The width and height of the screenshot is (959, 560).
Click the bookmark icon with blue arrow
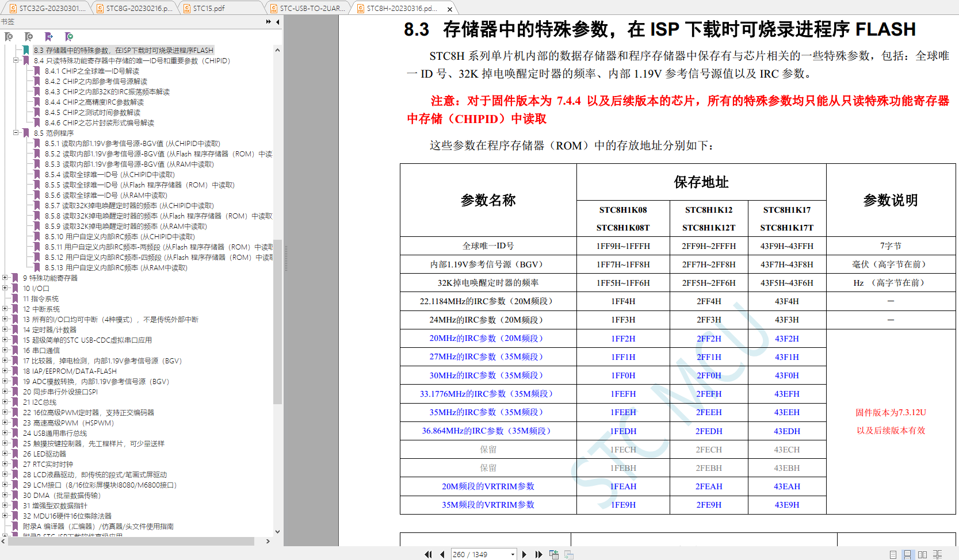49,37
